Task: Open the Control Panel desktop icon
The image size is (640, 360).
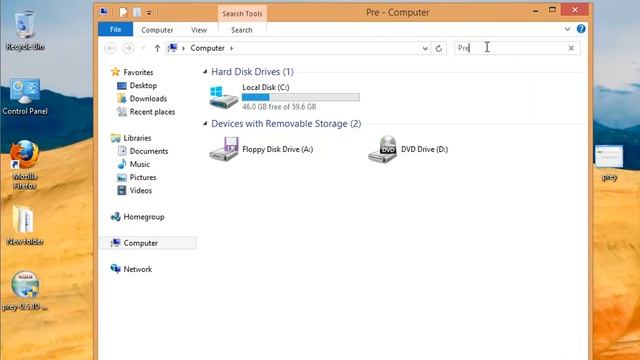Action: point(25,96)
